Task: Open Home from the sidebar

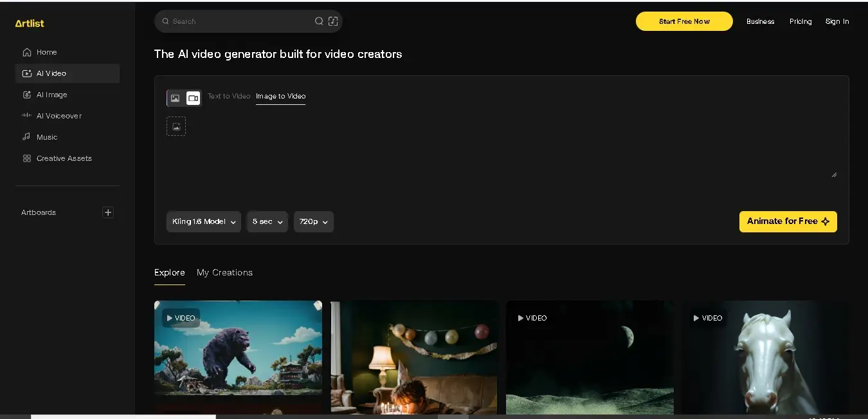Action: pyautogui.click(x=46, y=52)
